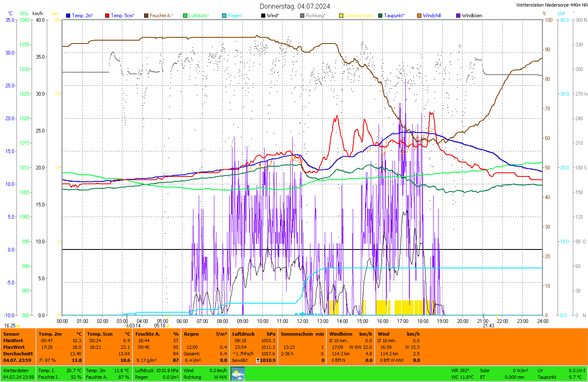The image size is (588, 382).
Task: Click the blue Temp. 2m legend square
Action: tap(68, 16)
